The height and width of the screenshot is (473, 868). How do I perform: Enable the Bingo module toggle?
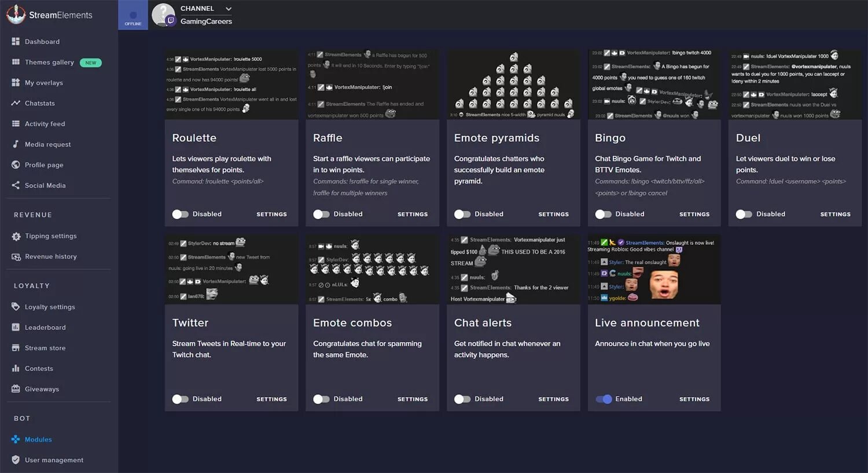point(604,214)
